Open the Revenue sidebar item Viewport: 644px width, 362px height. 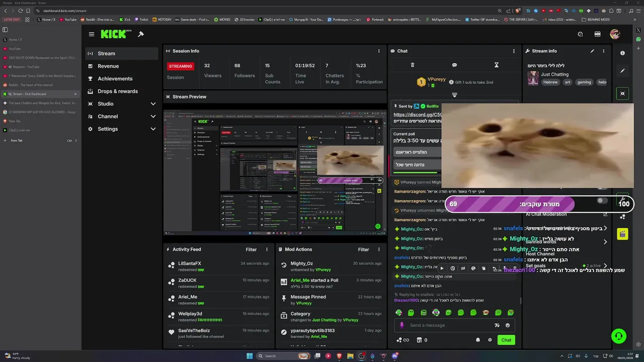[122, 66]
